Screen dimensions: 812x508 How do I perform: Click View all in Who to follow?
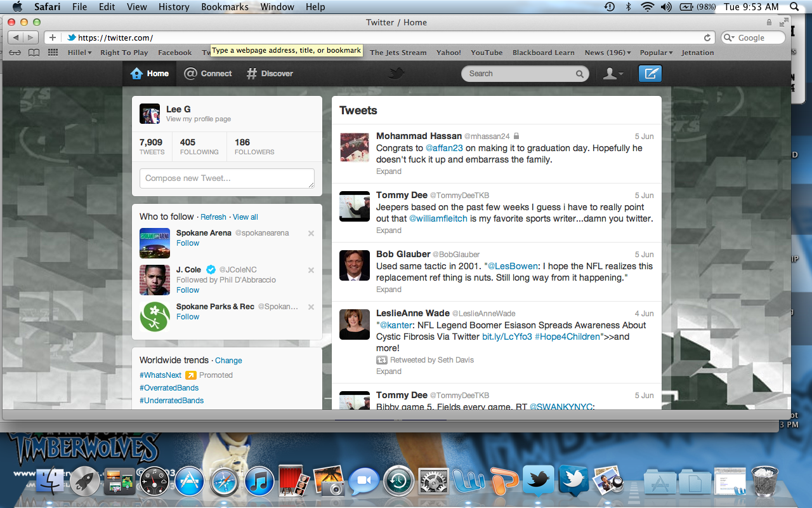246,217
